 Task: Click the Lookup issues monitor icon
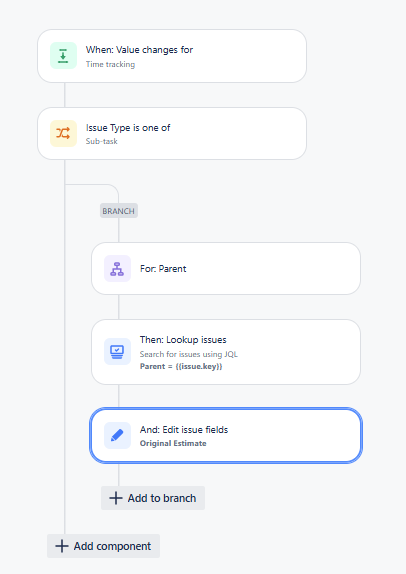(x=117, y=351)
